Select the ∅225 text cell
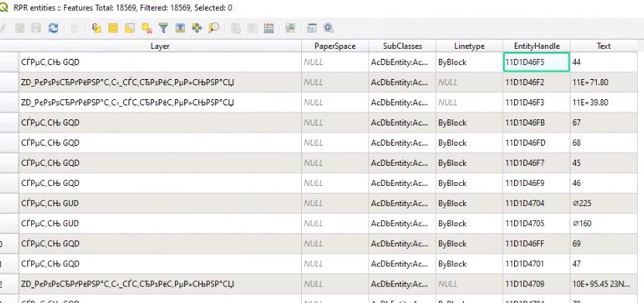 [x=604, y=203]
